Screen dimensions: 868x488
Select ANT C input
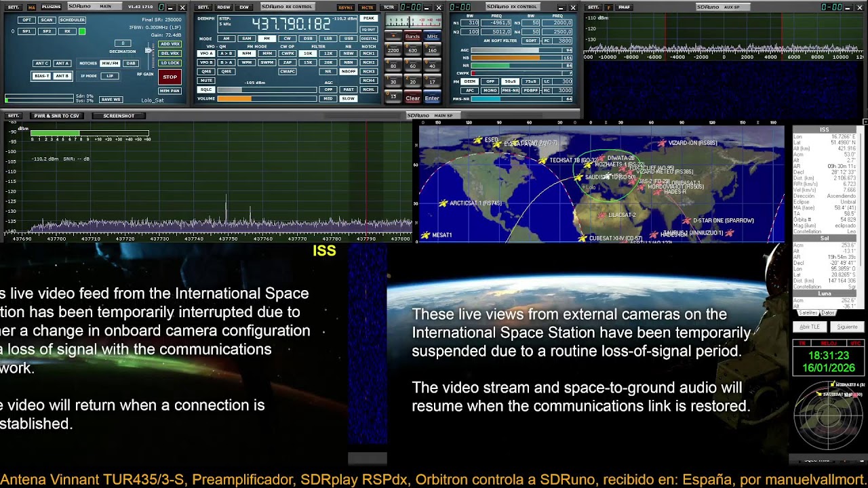click(x=41, y=64)
